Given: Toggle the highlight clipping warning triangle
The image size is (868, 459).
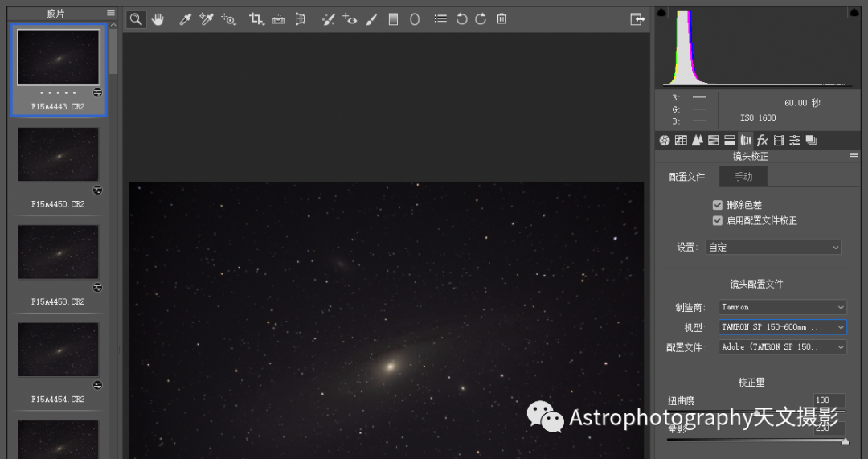Looking at the screenshot, I should [x=853, y=13].
